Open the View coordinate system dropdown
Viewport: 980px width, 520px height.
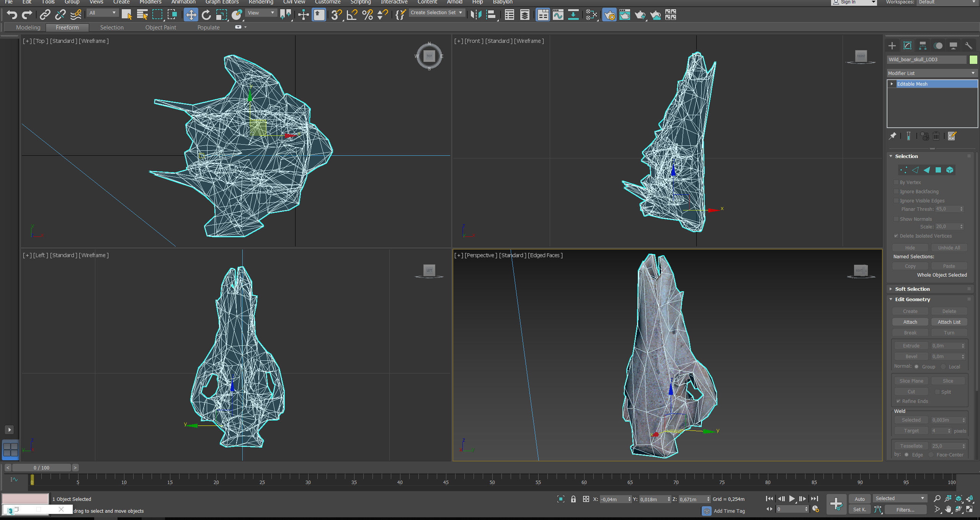pyautogui.click(x=261, y=13)
